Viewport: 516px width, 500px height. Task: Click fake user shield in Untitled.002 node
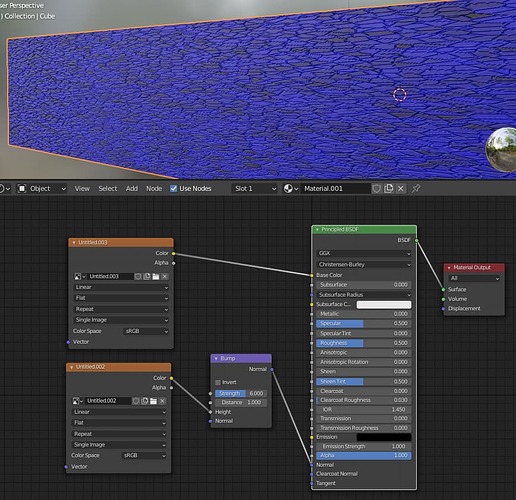click(x=135, y=401)
